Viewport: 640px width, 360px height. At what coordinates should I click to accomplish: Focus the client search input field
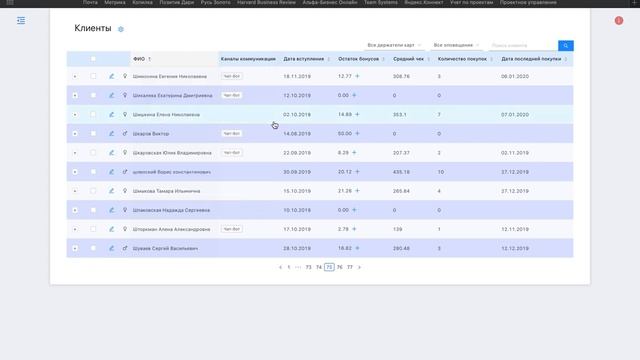523,46
